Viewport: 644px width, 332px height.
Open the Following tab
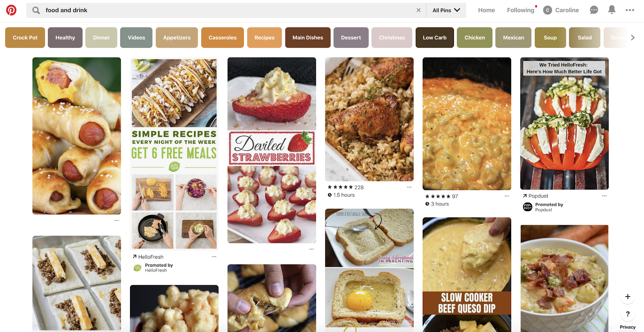point(520,10)
